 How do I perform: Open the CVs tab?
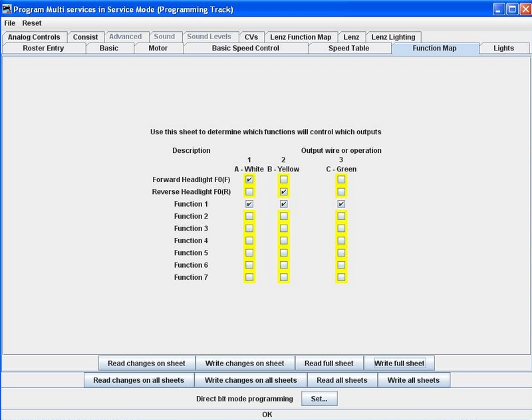pos(251,37)
